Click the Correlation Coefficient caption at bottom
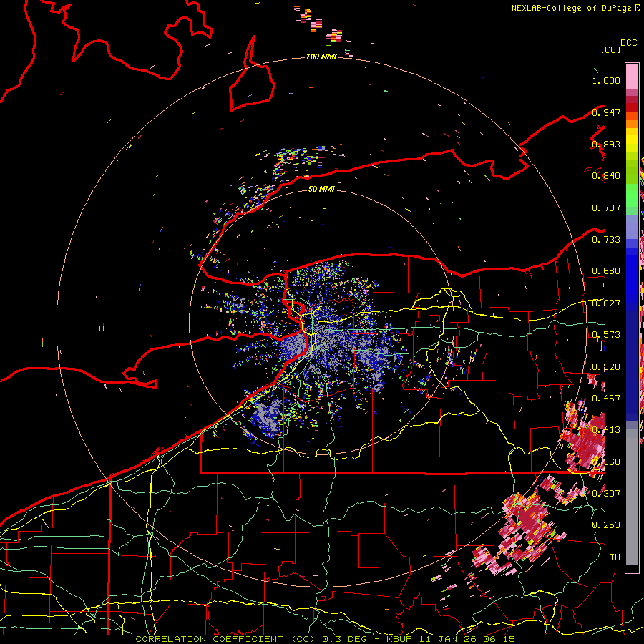This screenshot has width=644, height=644. coord(324,639)
